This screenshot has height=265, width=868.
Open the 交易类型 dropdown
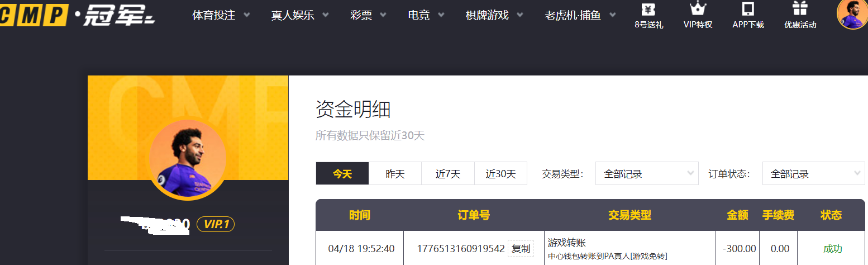pos(647,174)
